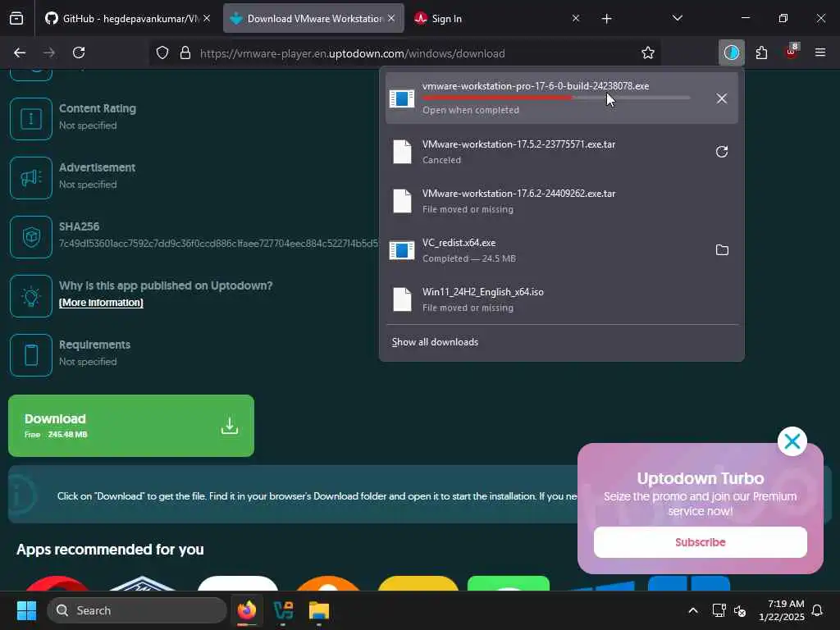Click the SHA256 hash value text

[x=219, y=243]
